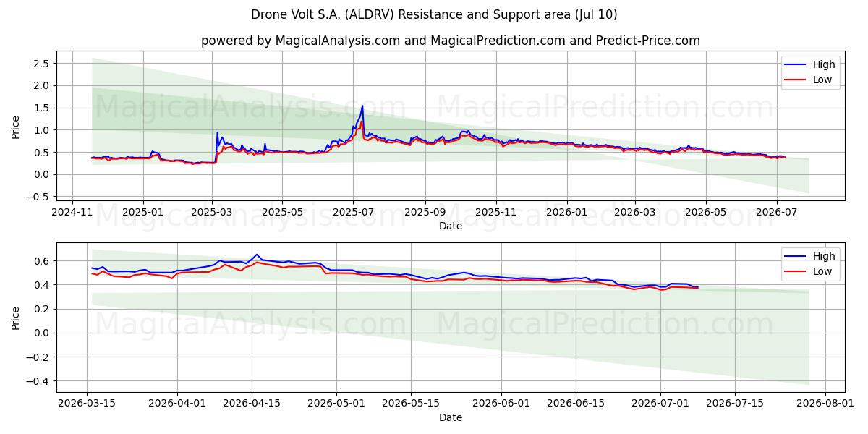Click 'Low' in the bottom chart legend
The image size is (868, 434).
coord(822,271)
